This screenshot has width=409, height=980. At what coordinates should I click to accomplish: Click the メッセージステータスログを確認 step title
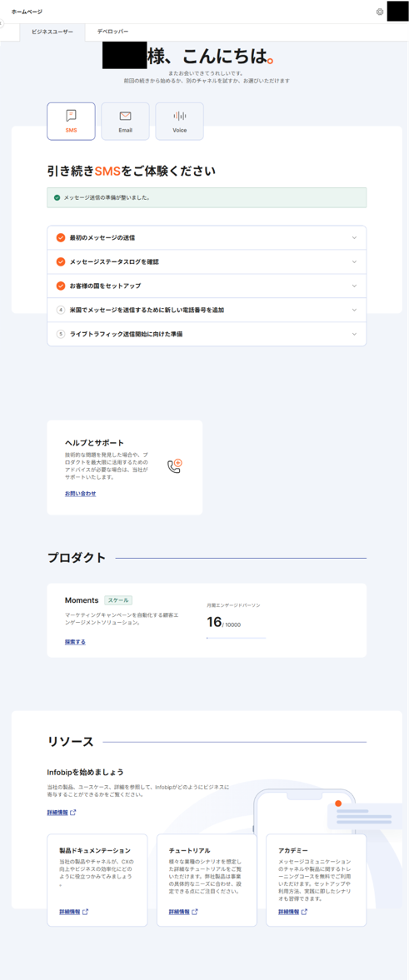(x=114, y=262)
